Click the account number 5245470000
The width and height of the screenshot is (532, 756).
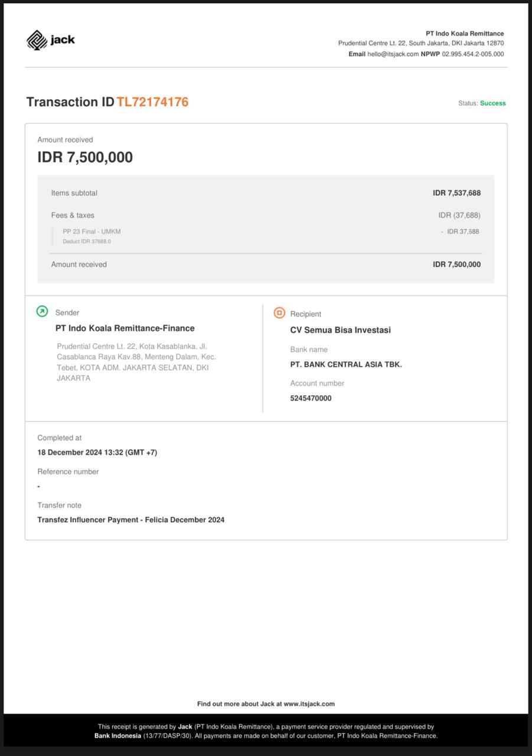pos(311,398)
